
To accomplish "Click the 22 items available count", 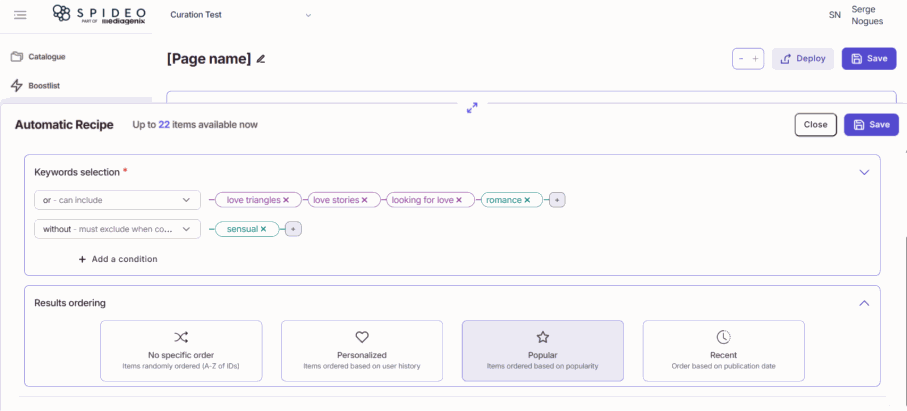I will click(164, 125).
